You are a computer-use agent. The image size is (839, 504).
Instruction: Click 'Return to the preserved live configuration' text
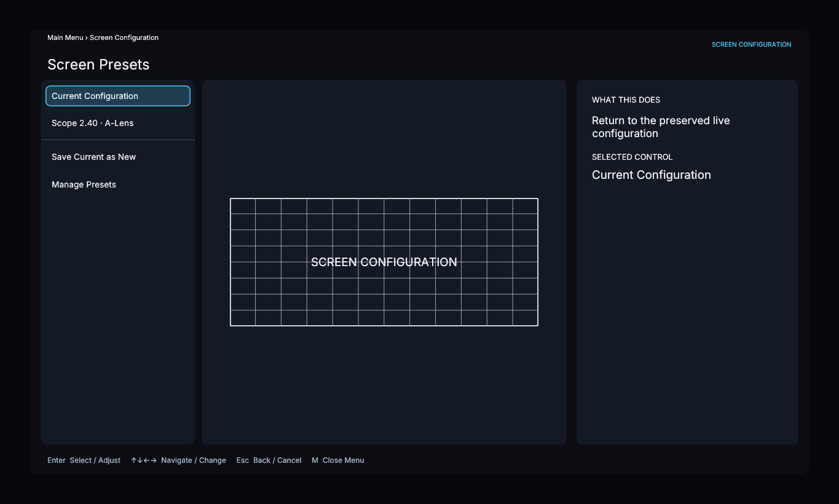pos(661,127)
